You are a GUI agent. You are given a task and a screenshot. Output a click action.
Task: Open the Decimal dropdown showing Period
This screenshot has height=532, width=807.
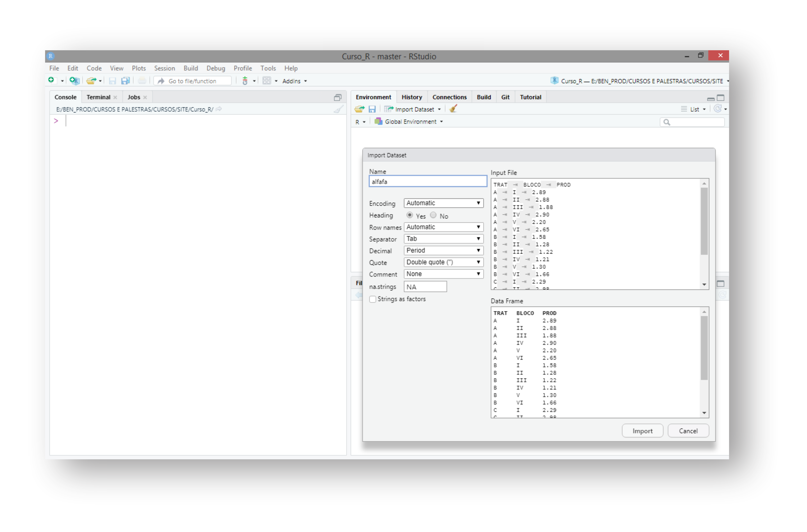(x=444, y=251)
